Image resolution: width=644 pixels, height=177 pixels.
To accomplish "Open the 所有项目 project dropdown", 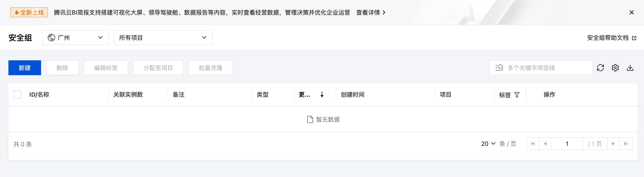I will click(162, 38).
